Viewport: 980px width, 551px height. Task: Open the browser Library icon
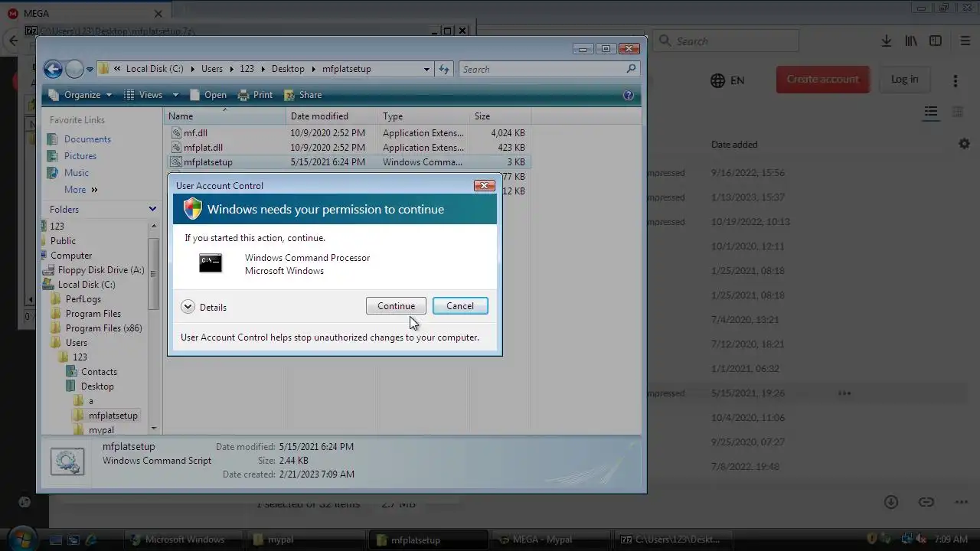(911, 41)
